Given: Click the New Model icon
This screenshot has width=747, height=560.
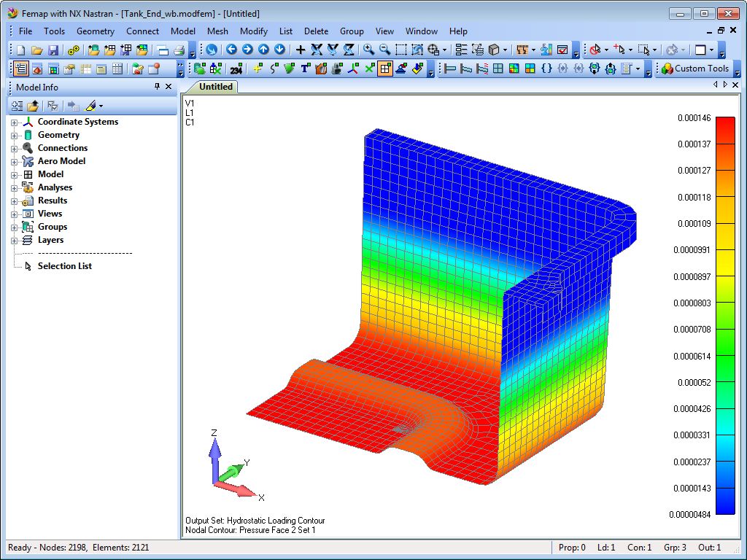Looking at the screenshot, I should 20,50.
